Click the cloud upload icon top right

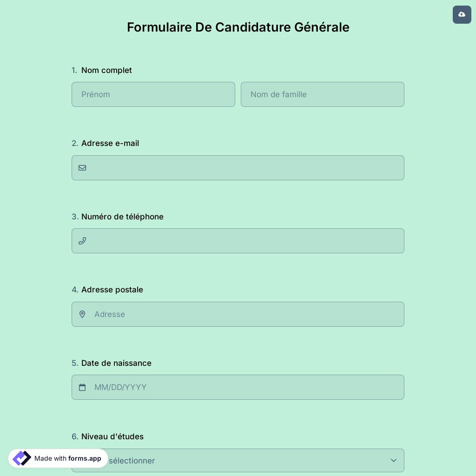(461, 14)
